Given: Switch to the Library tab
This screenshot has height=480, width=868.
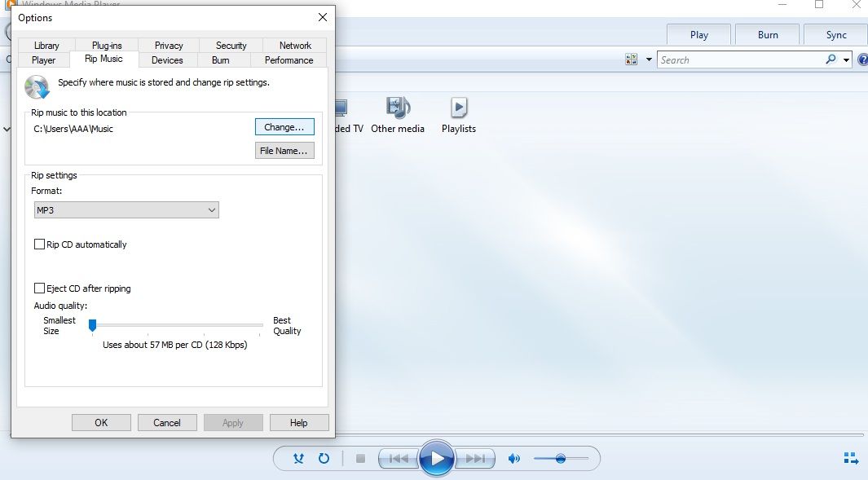Looking at the screenshot, I should (x=46, y=46).
